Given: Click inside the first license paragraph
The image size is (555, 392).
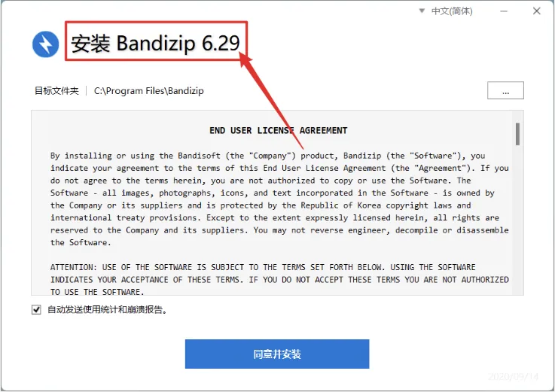Looking at the screenshot, I should (x=279, y=199).
